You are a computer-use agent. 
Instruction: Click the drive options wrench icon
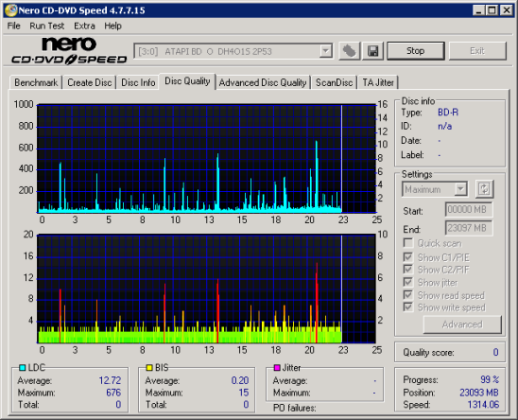pyautogui.click(x=349, y=51)
